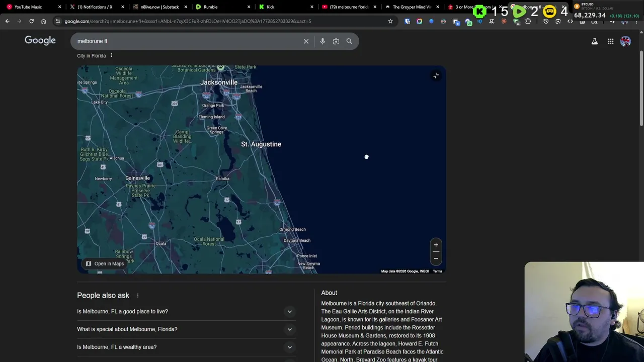
Task: Open the Google apps grid
Action: tap(610, 42)
